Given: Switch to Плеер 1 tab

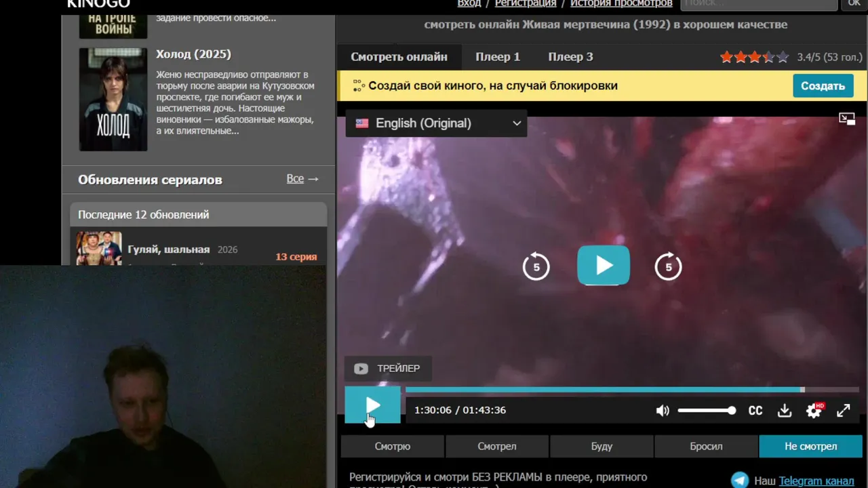Looking at the screenshot, I should [498, 57].
